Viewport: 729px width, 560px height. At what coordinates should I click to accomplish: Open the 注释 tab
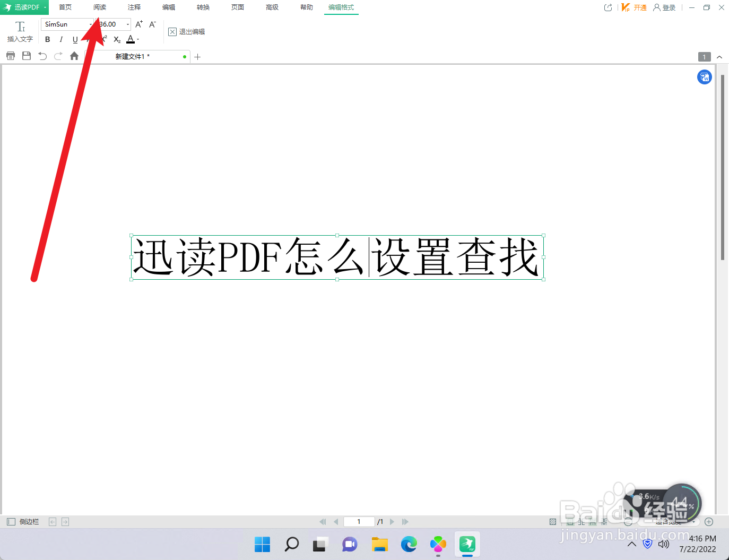pyautogui.click(x=134, y=7)
